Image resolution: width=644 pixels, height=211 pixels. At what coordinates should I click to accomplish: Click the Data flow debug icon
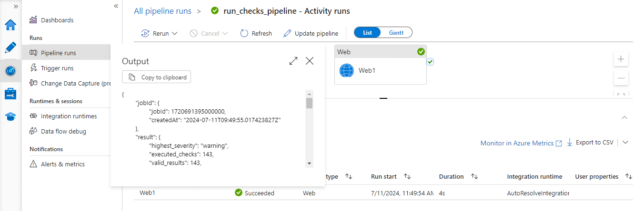(x=33, y=131)
